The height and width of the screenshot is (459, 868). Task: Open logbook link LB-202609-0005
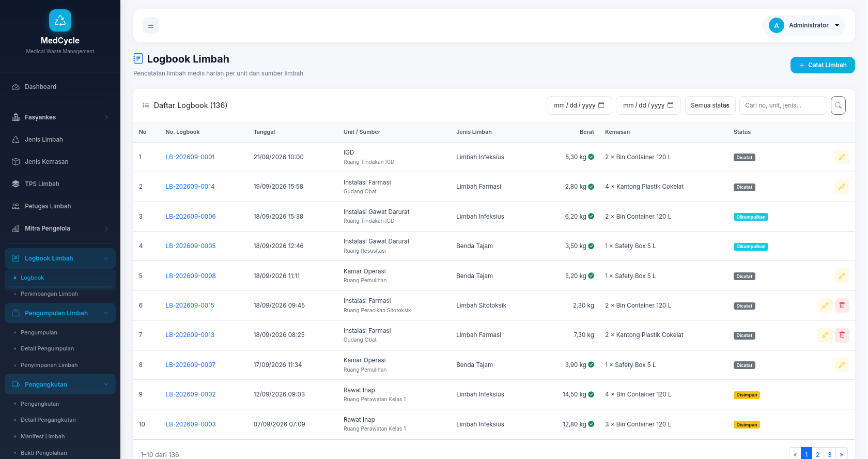191,246
